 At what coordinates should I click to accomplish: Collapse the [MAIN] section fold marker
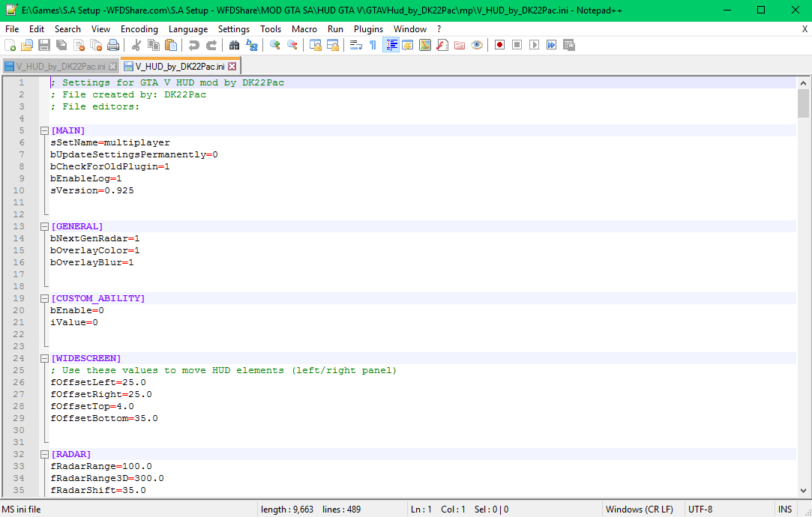point(44,131)
